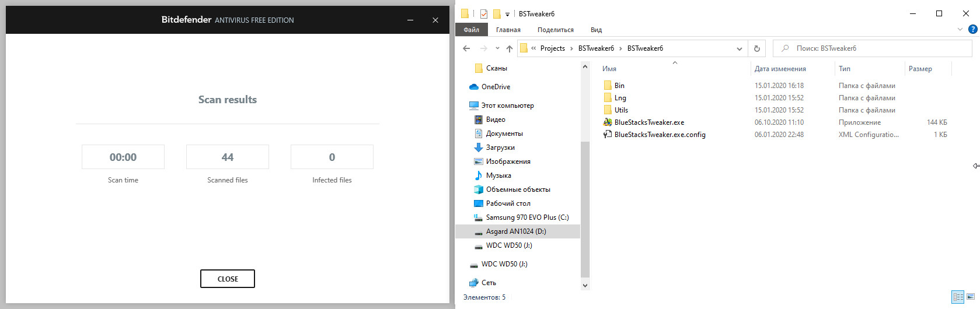Open the Файл ribbon tab in Explorer
The width and height of the screenshot is (980, 309).
click(472, 30)
